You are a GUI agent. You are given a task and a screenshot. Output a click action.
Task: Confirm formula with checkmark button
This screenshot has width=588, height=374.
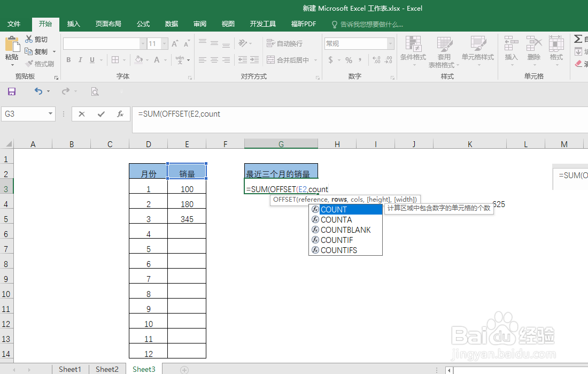101,114
